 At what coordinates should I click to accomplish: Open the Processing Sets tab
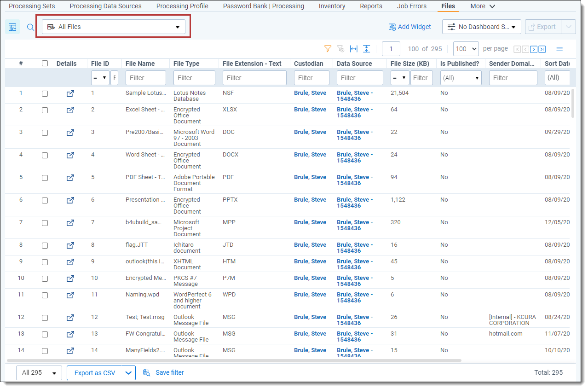[x=32, y=6]
